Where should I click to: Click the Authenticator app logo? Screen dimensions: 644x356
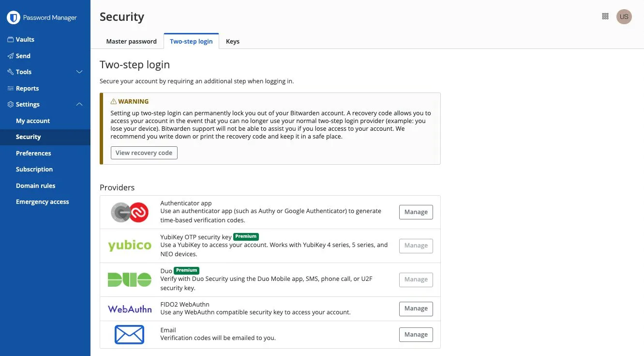[x=130, y=212]
